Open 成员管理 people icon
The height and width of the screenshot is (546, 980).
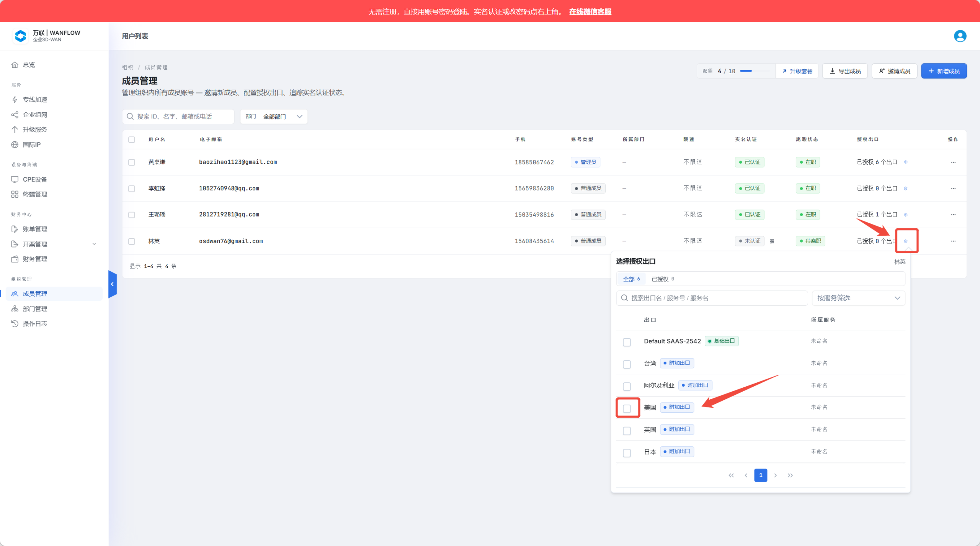15,294
